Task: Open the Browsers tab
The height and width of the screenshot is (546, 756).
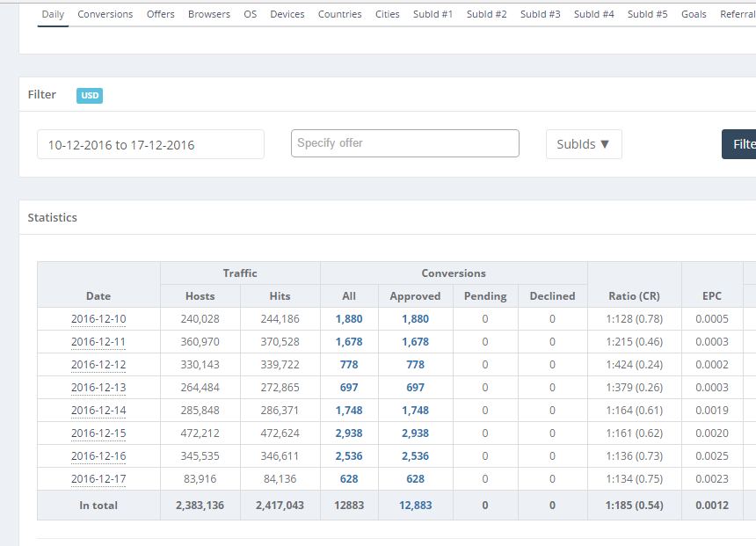Action: (x=209, y=14)
